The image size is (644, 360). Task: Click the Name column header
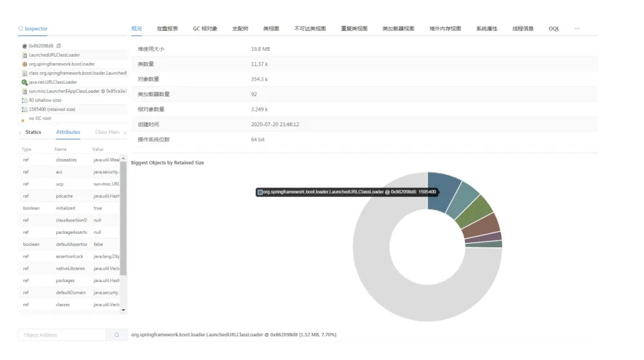tap(61, 149)
